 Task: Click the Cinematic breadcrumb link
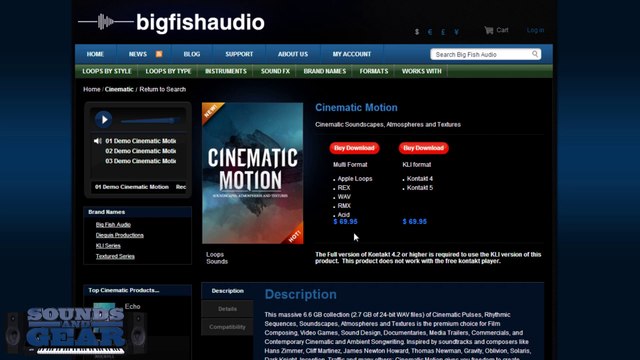coord(119,89)
